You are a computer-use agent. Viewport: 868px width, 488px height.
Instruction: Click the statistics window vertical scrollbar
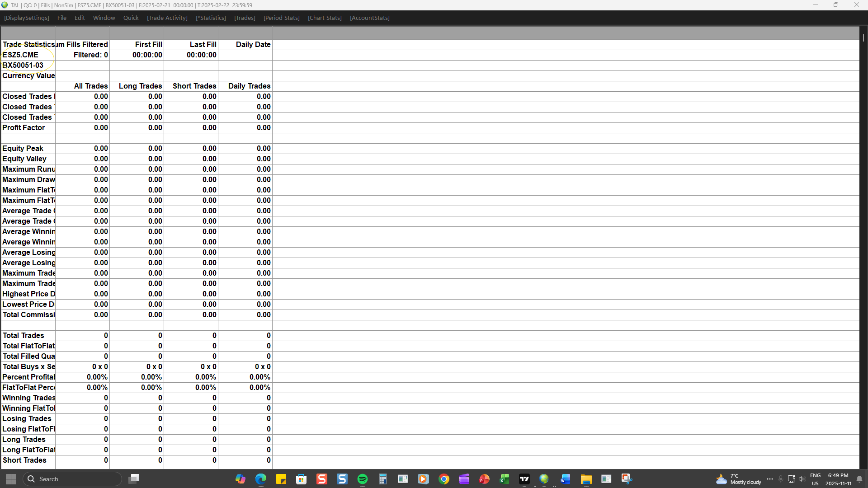tap(863, 38)
